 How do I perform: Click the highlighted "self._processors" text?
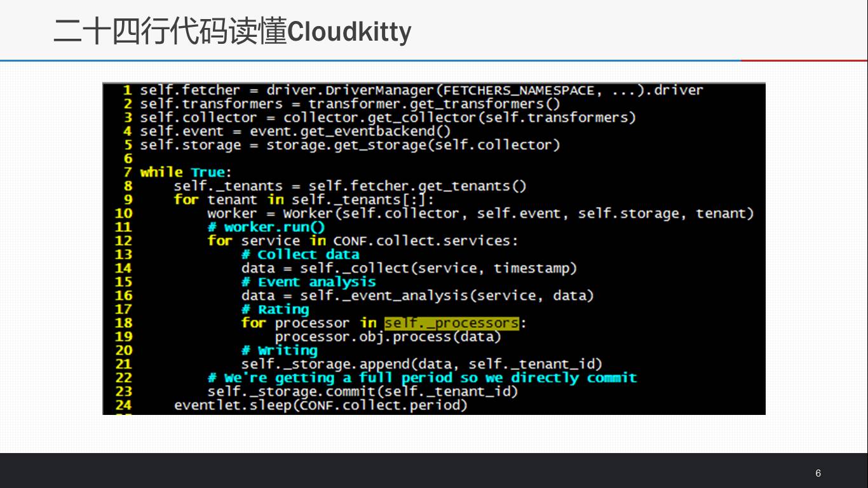coord(451,323)
